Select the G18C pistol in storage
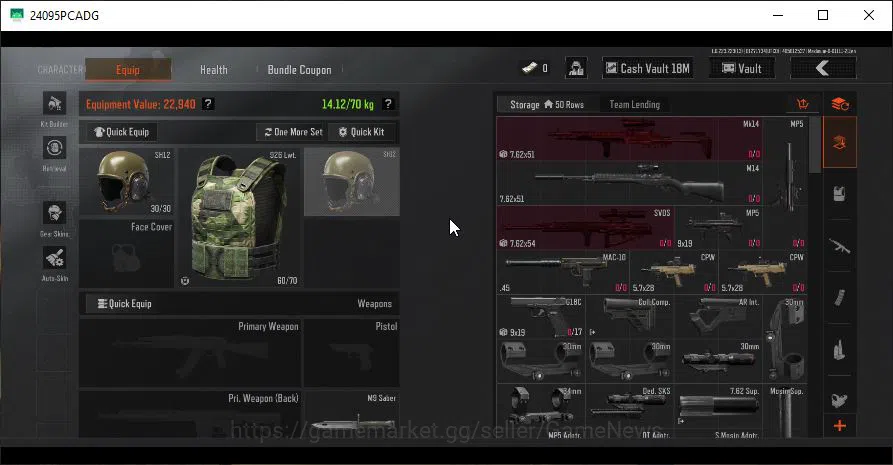Image resolution: width=893 pixels, height=465 pixels. point(541,316)
